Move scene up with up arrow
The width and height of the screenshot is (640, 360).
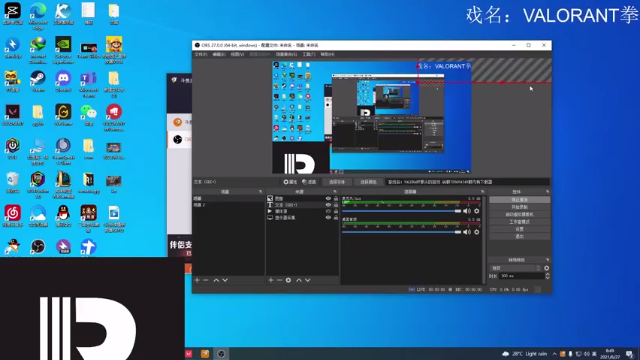(216, 280)
